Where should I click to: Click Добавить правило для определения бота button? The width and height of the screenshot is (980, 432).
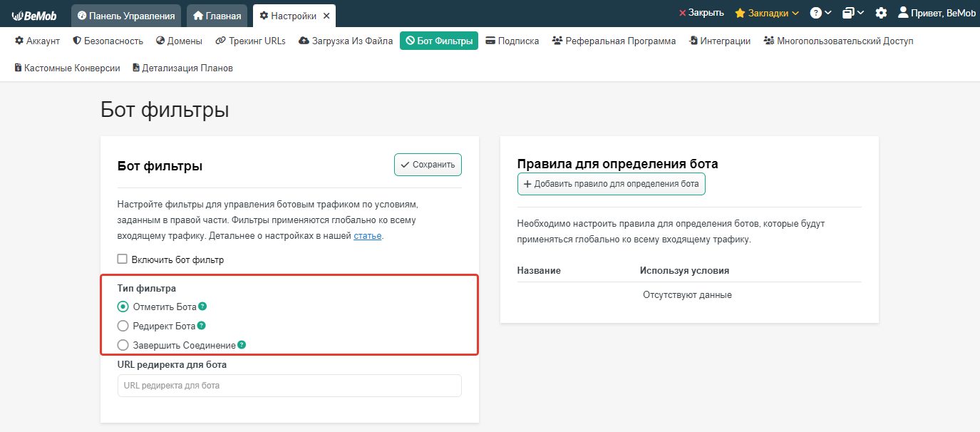(611, 184)
